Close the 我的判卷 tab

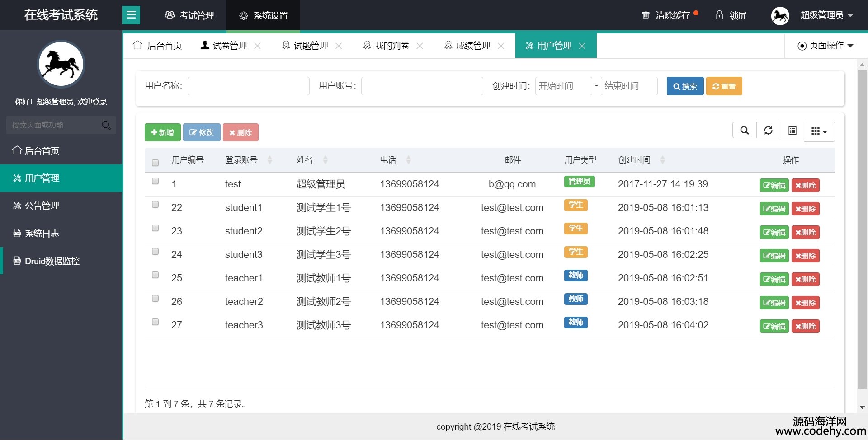pos(420,46)
